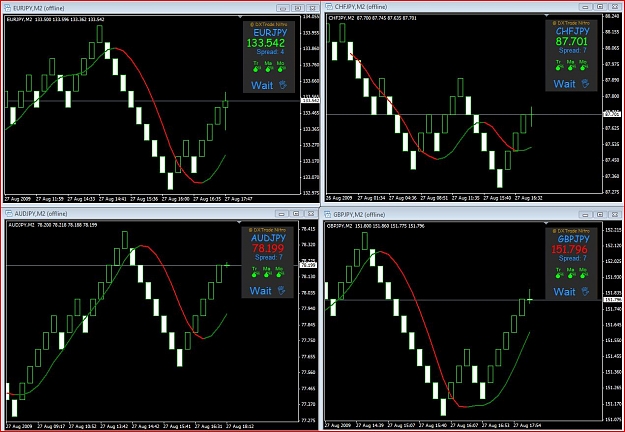This screenshot has width=625, height=432.
Task: Click the hand icon beside Wait in EURJPY panel
Action: coord(283,84)
